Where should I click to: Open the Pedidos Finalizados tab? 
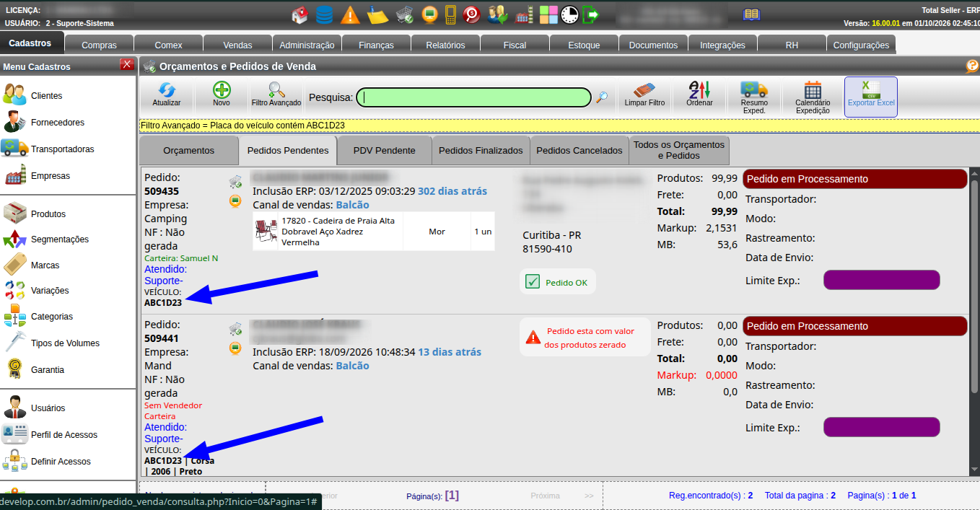pyautogui.click(x=481, y=151)
